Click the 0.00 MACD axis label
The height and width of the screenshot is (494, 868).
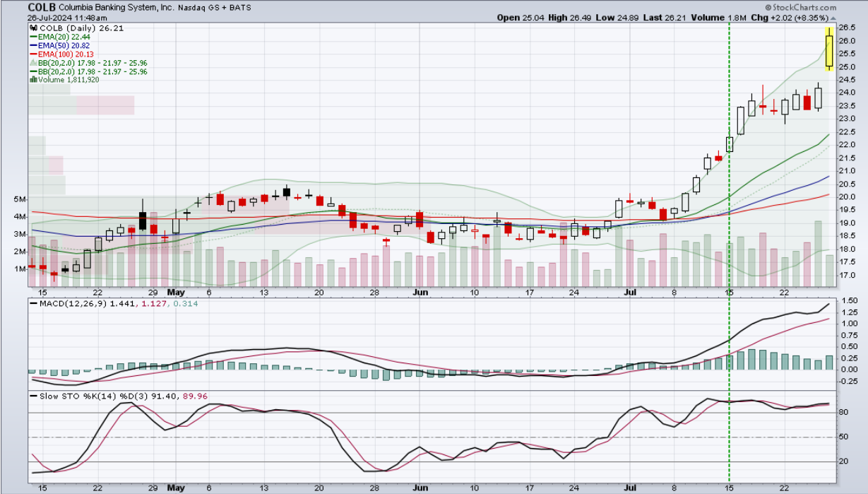[848, 370]
